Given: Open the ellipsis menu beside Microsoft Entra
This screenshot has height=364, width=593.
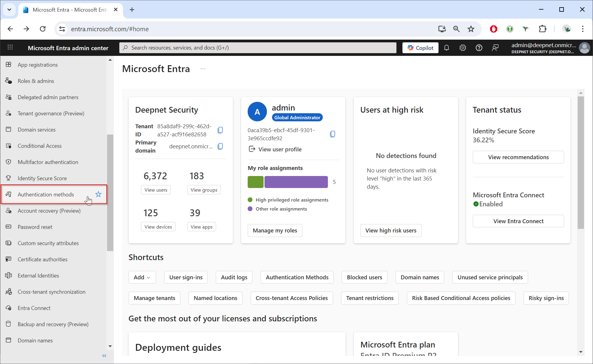Looking at the screenshot, I should coord(203,69).
